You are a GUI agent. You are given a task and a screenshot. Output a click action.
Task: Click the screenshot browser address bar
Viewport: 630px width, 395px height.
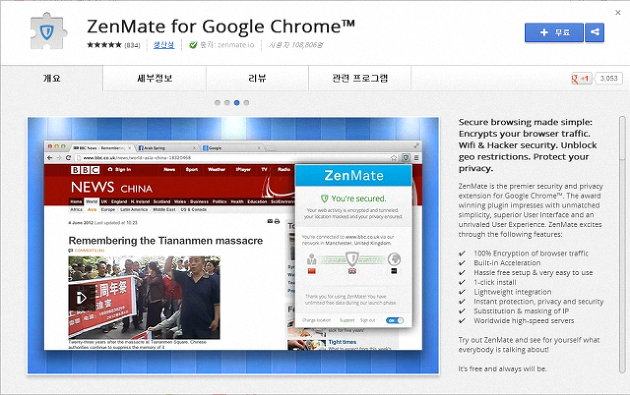[237, 158]
